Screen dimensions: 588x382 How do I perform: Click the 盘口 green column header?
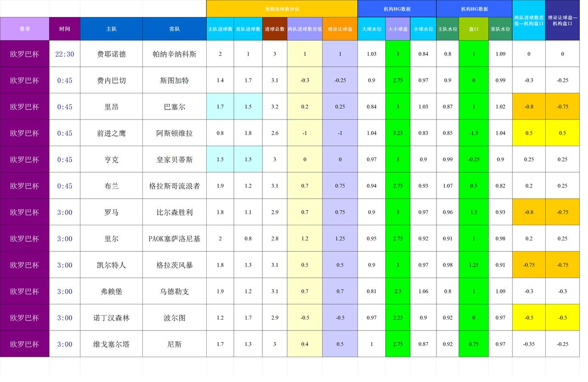click(x=475, y=29)
